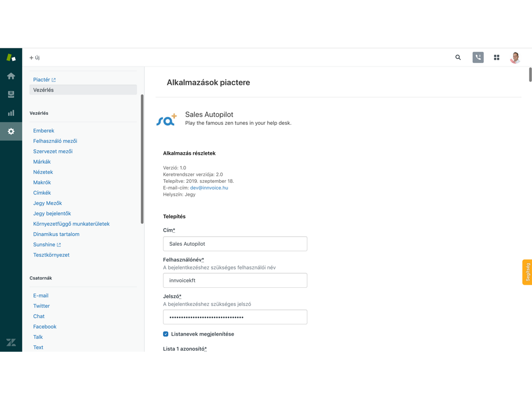Click the Admin gear icon

tap(11, 131)
